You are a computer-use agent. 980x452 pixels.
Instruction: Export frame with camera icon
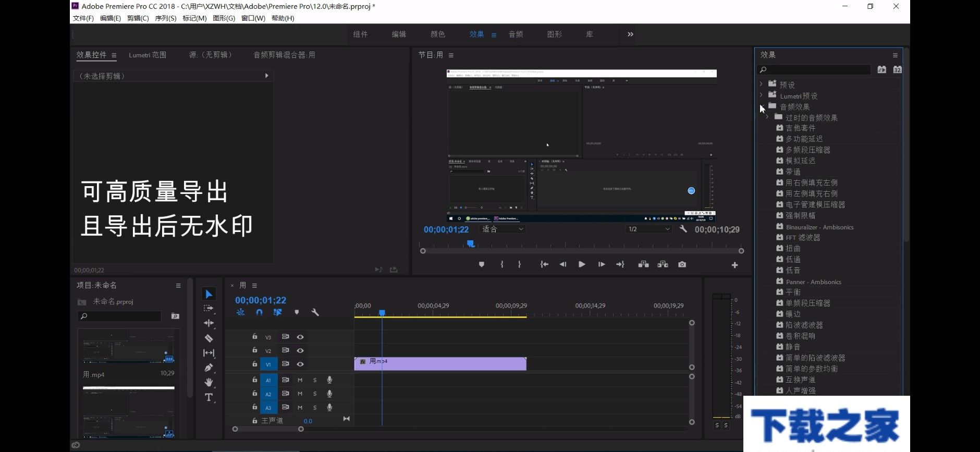(682, 265)
